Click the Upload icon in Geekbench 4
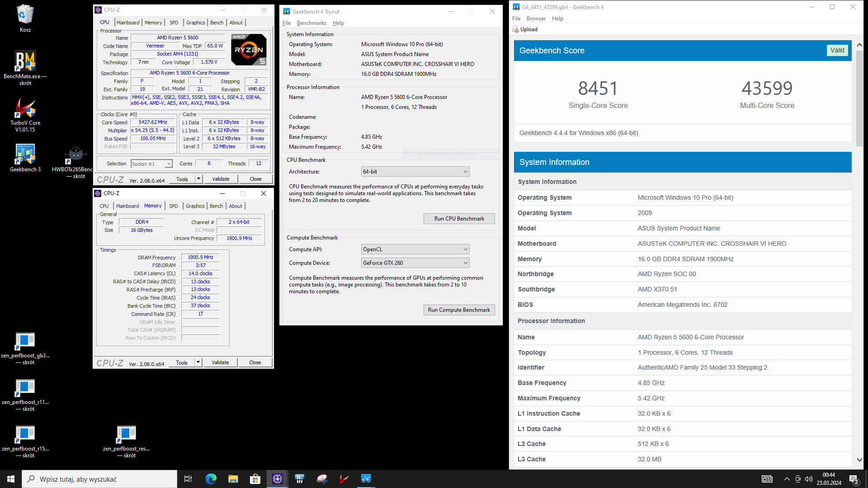The image size is (868, 488). click(515, 29)
